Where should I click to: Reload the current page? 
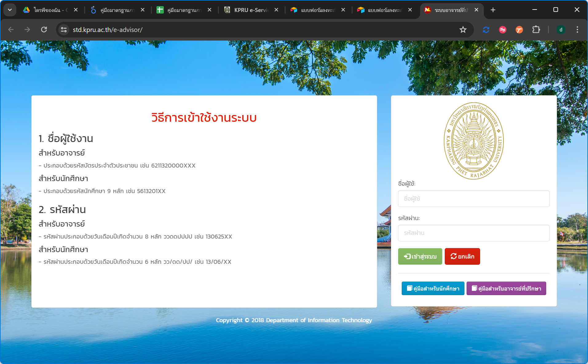44,30
